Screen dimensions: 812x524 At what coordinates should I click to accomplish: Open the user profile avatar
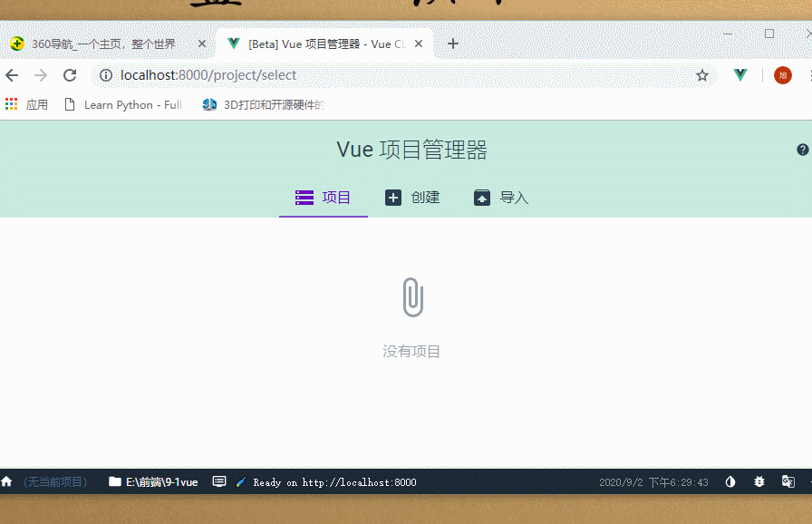782,75
